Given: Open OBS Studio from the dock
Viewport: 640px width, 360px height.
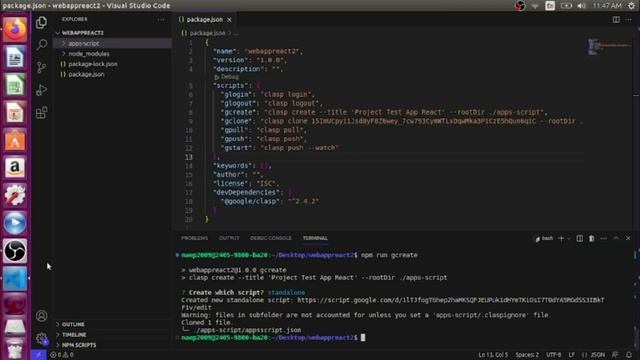Looking at the screenshot, I should [x=15, y=251].
